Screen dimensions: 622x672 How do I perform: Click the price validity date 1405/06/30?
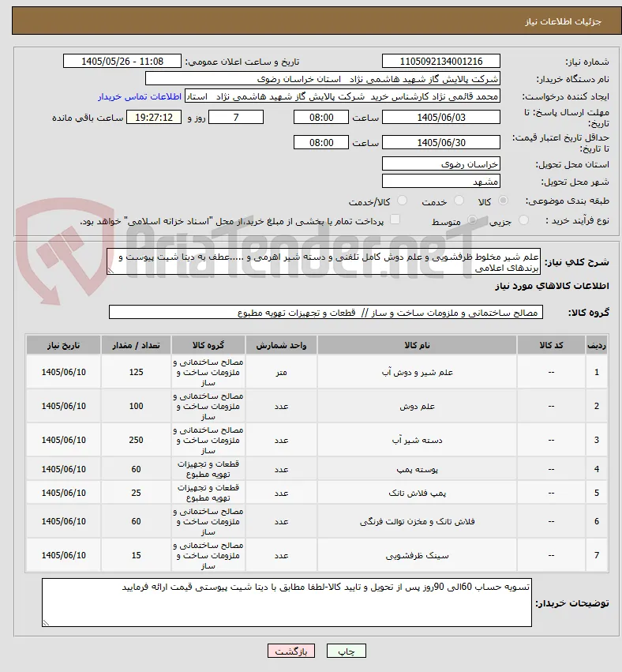coord(440,142)
